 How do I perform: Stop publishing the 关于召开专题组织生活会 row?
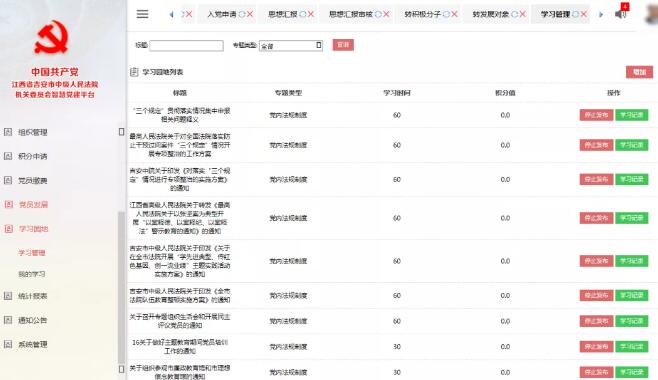pyautogui.click(x=596, y=321)
